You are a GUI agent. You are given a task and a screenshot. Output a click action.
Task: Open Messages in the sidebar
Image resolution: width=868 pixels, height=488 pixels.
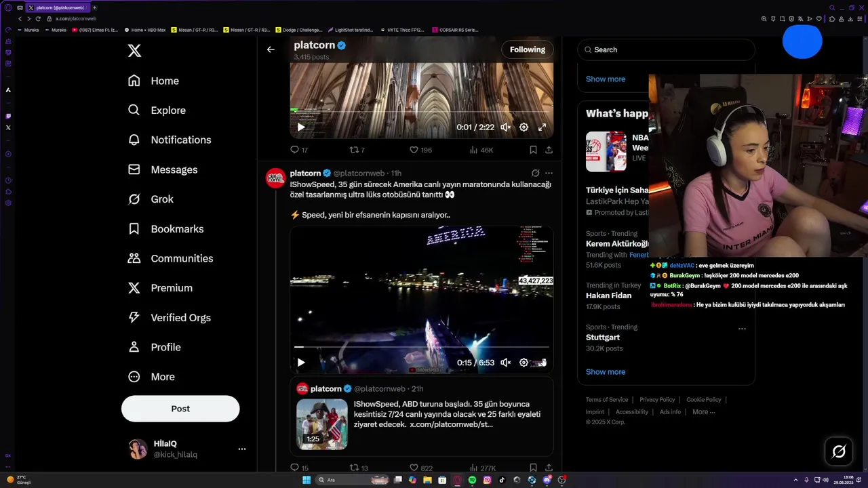pos(163,169)
